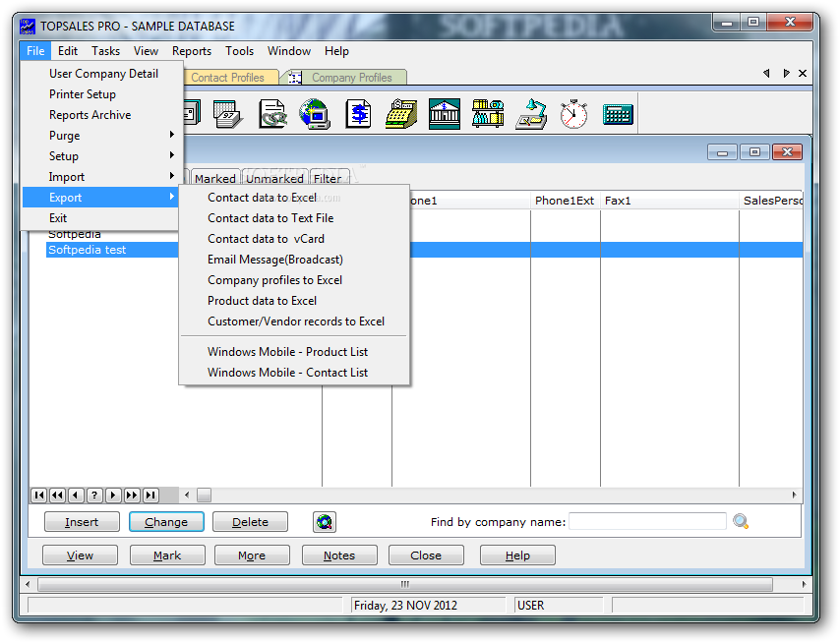Screen dimensions: 840x643
Task: Select the Marked tab
Action: click(x=214, y=178)
